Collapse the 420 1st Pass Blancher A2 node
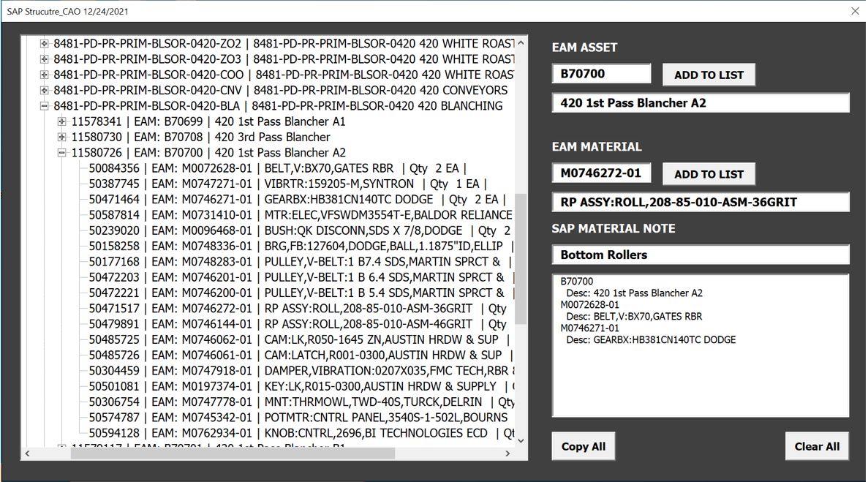Viewport: 868px width, 482px height. pos(62,153)
